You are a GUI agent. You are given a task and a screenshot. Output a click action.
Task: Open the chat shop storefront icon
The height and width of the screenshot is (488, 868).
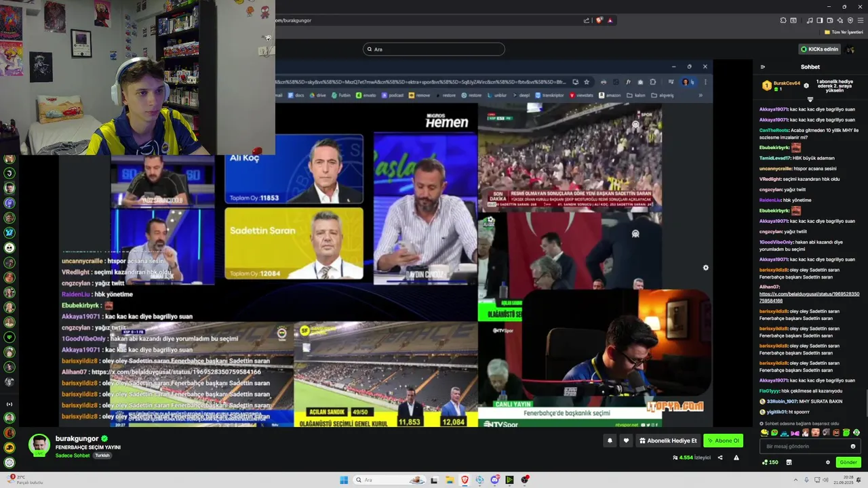point(789,462)
